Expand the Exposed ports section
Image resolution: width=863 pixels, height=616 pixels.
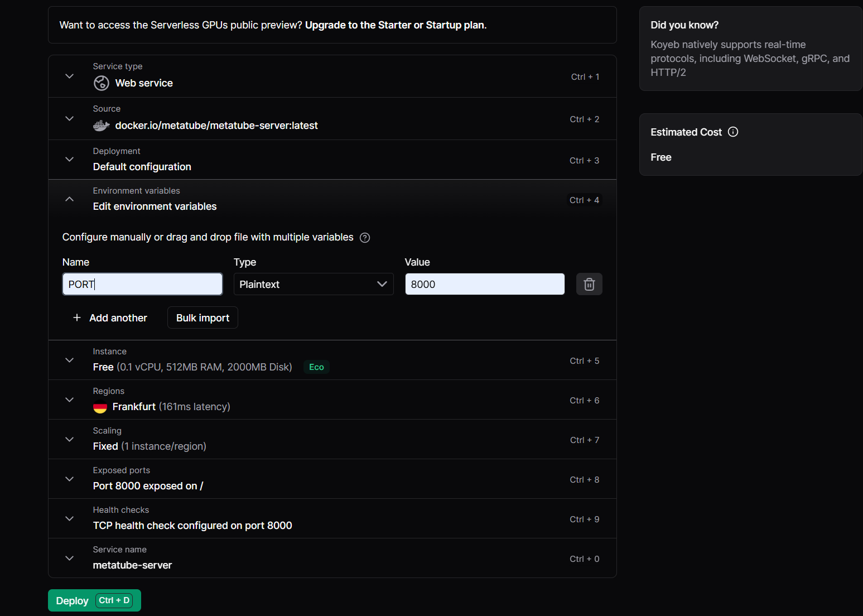69,479
